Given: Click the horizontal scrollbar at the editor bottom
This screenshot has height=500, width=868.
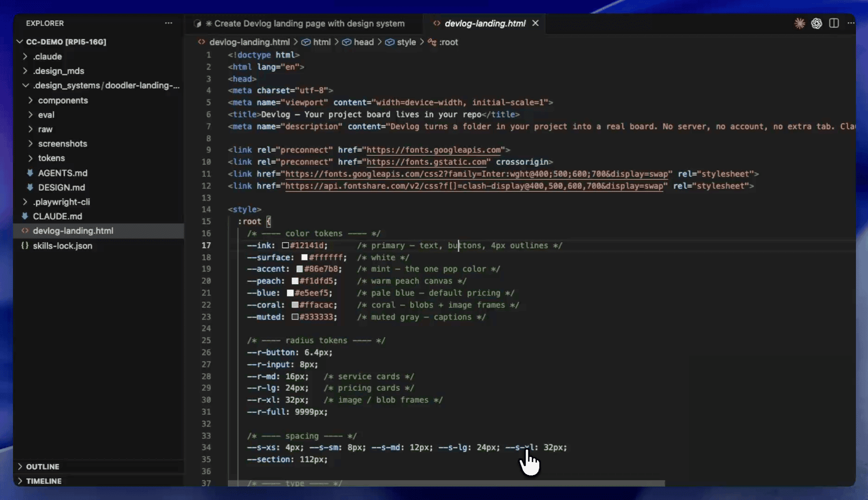Looking at the screenshot, I should 446,483.
